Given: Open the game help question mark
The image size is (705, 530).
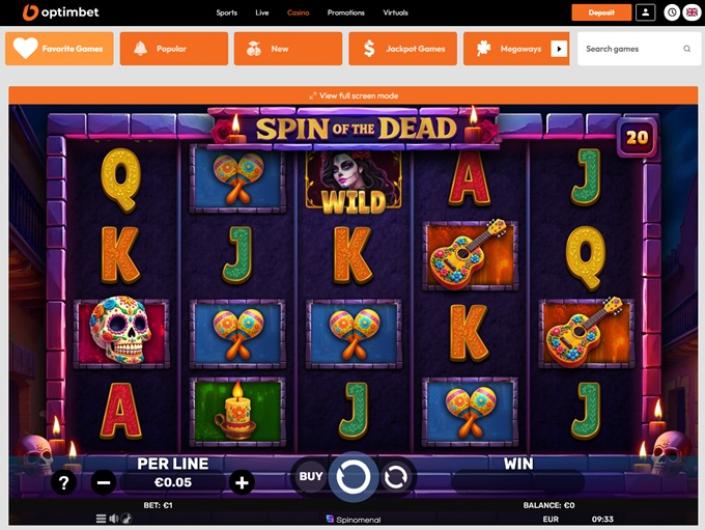Looking at the screenshot, I should (x=63, y=482).
